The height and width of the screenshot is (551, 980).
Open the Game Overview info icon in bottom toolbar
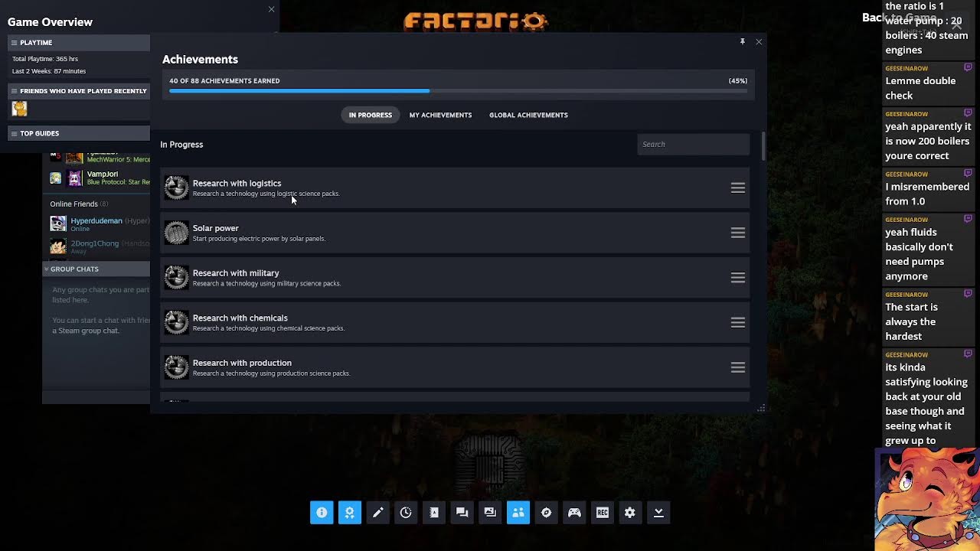322,513
